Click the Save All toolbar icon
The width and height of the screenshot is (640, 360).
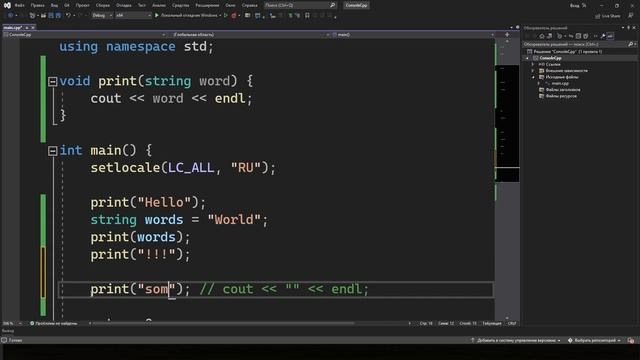tap(58, 16)
